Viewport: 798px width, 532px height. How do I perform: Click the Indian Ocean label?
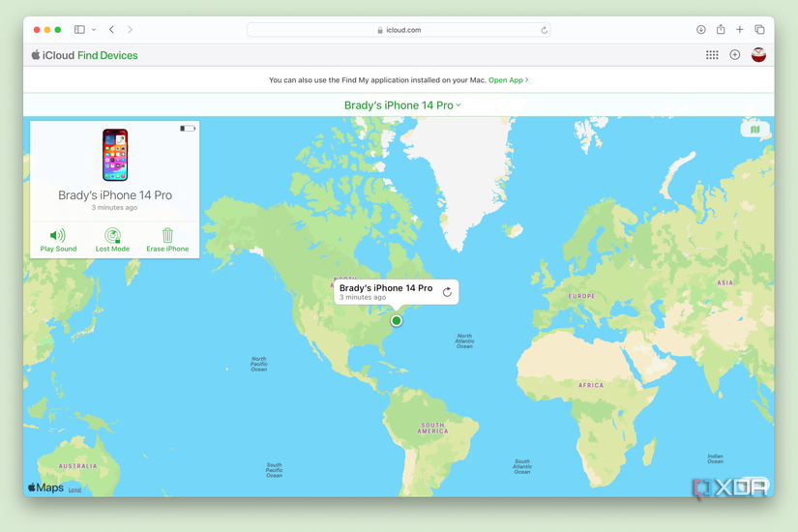(x=715, y=458)
